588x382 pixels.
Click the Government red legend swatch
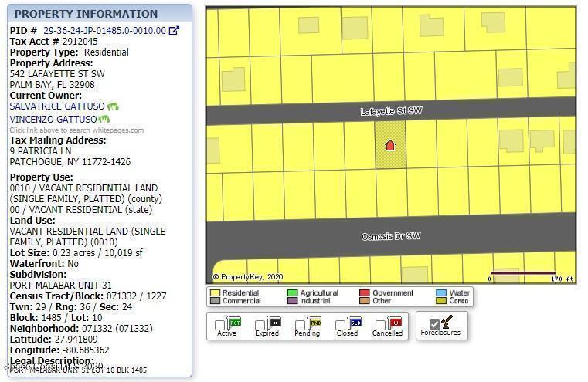[364, 293]
